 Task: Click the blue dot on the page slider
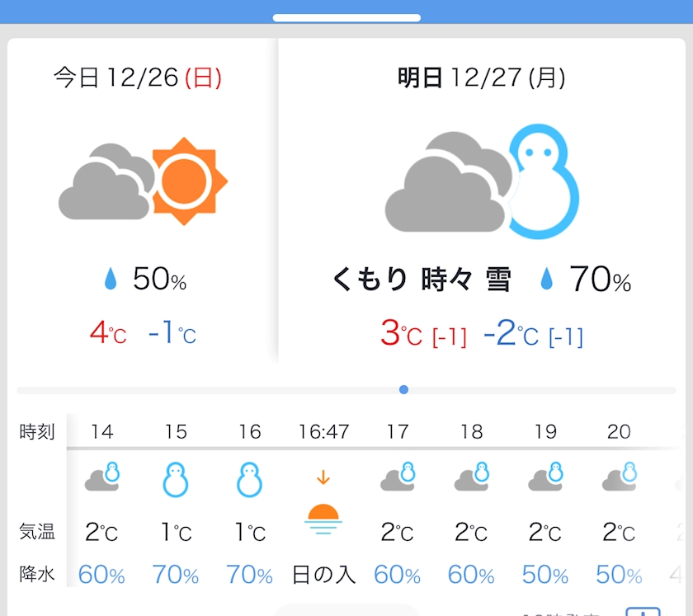(x=403, y=389)
